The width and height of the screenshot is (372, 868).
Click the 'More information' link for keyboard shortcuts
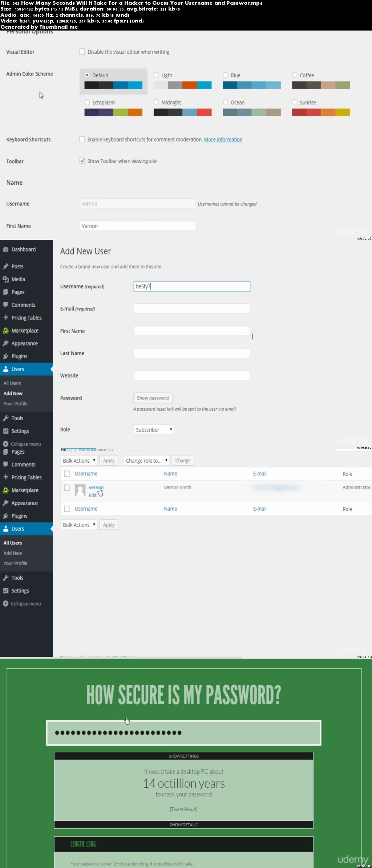(x=223, y=140)
